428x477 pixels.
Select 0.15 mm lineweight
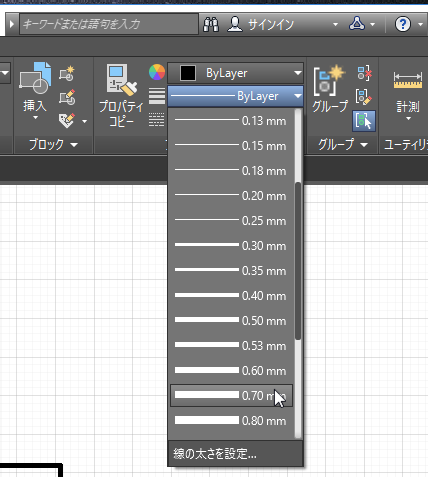pyautogui.click(x=231, y=146)
